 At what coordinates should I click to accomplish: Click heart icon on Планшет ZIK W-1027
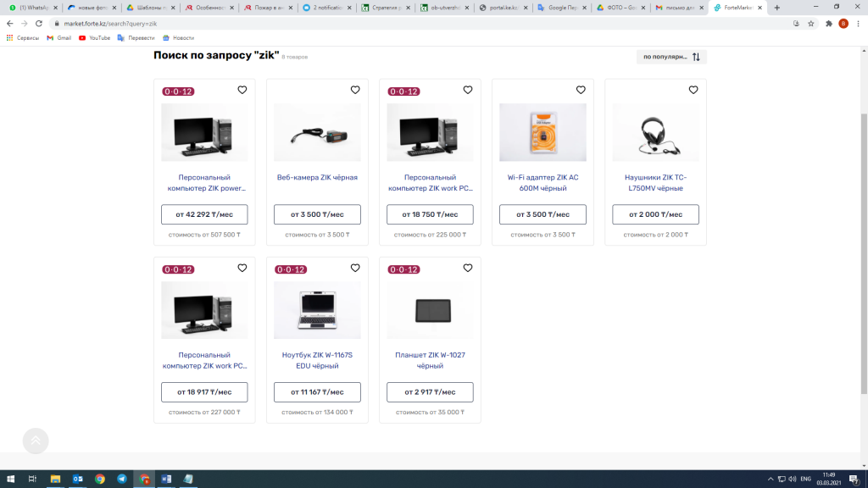[468, 268]
